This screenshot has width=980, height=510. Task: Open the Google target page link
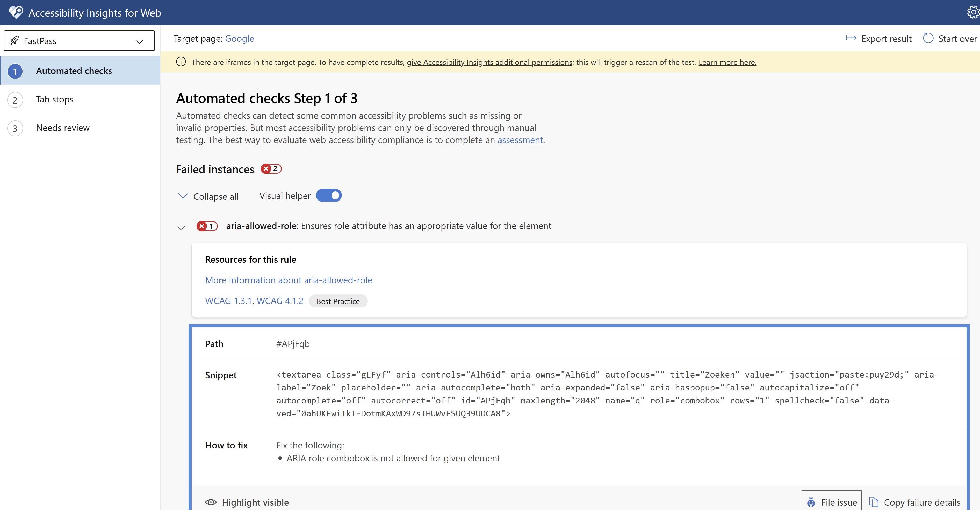239,38
